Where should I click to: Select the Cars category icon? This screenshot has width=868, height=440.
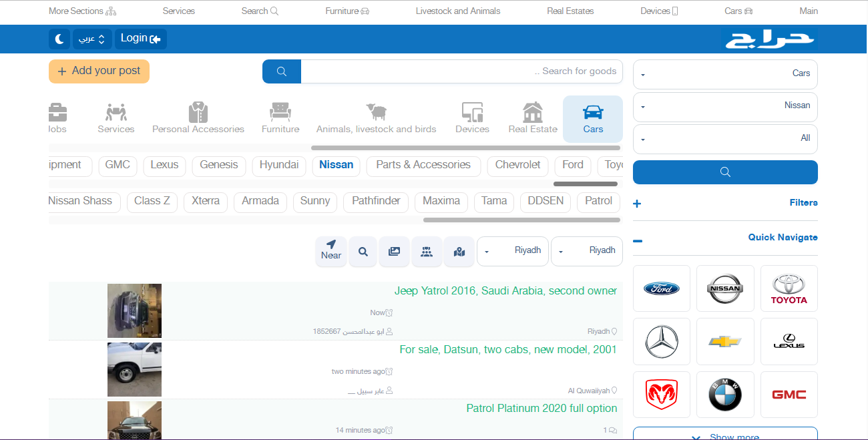coord(593,119)
